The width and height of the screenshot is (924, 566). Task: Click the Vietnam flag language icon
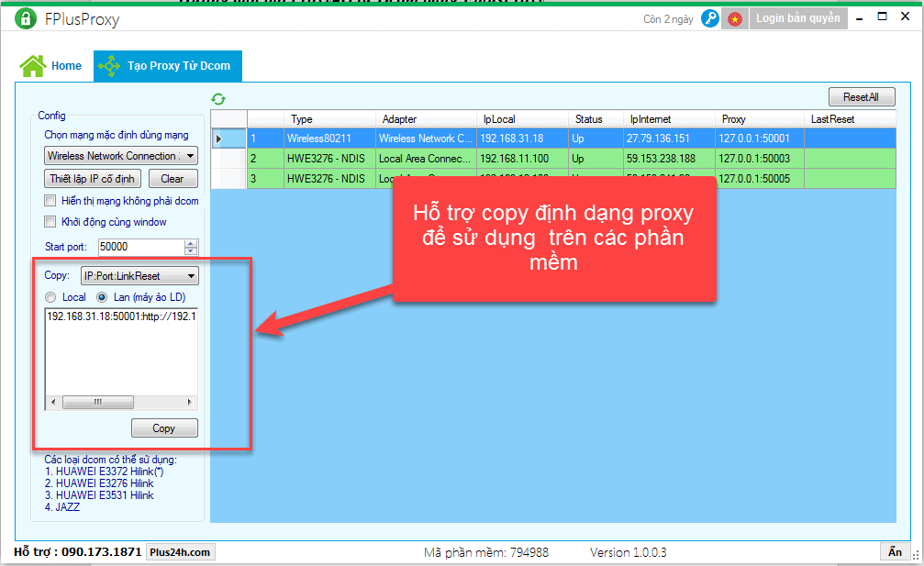[x=734, y=18]
